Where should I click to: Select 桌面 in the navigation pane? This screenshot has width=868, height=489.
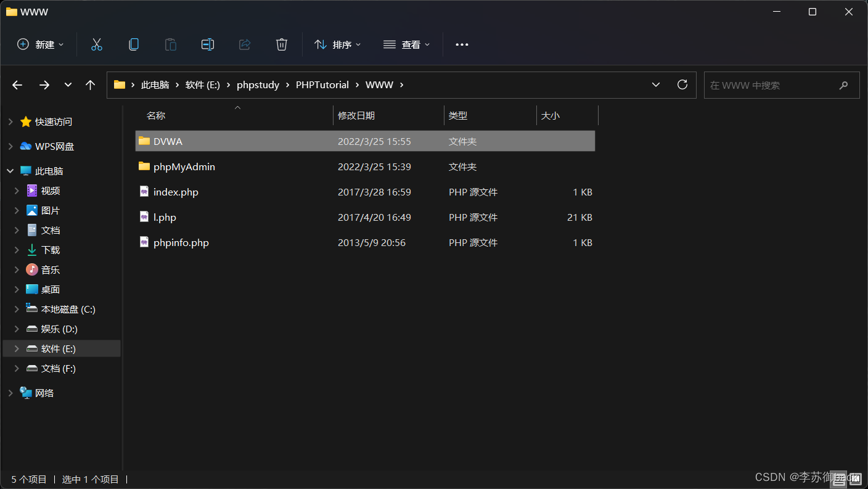click(x=51, y=290)
